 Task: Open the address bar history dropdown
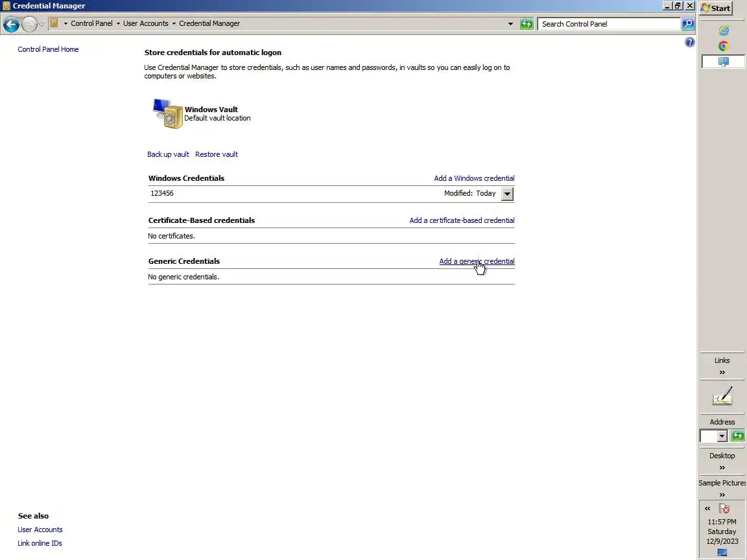(x=510, y=24)
